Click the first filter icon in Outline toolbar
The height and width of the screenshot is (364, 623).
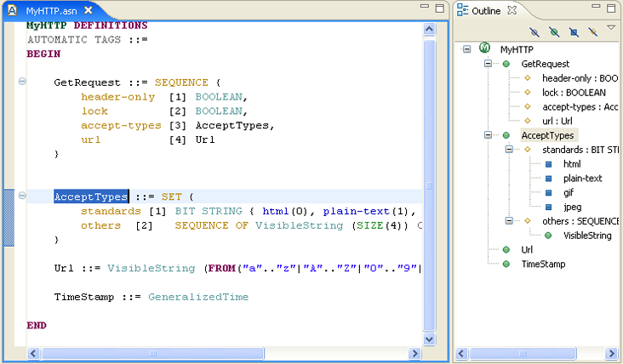pyautogui.click(x=534, y=32)
